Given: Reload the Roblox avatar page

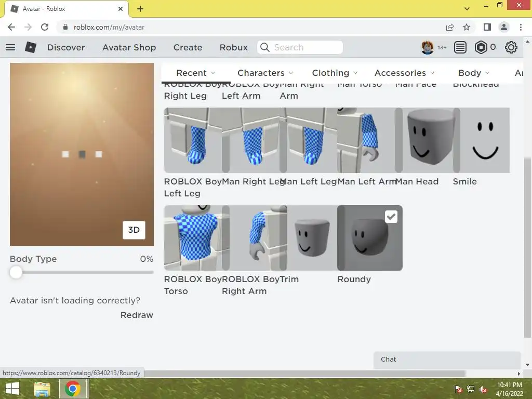Looking at the screenshot, I should [45, 27].
